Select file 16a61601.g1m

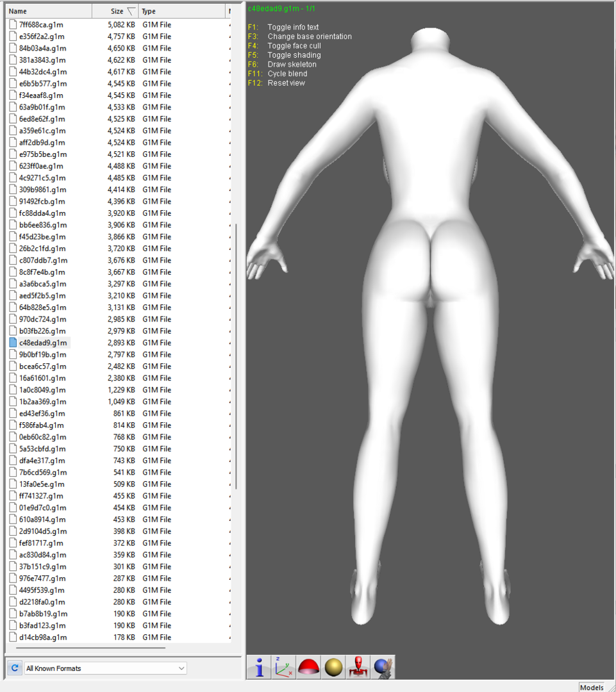click(x=42, y=378)
